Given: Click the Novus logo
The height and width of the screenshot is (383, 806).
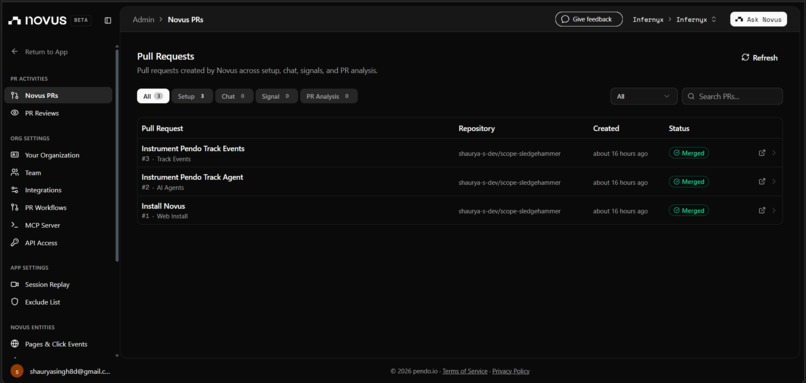Looking at the screenshot, I should 38,21.
